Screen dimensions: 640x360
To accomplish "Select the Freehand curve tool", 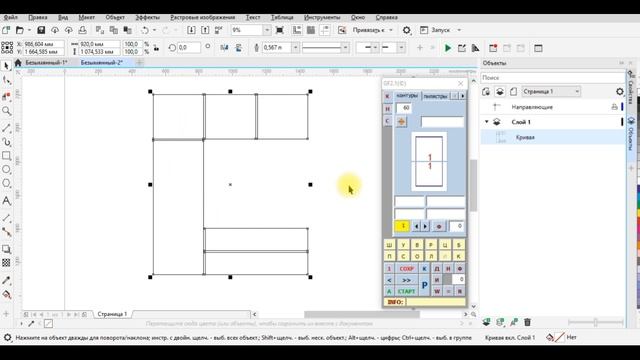I will [x=6, y=128].
